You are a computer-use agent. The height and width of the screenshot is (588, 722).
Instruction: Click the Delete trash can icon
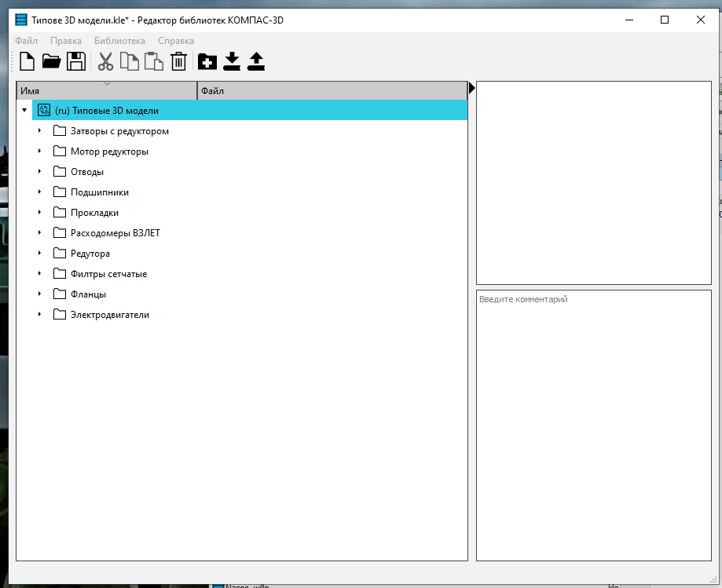(x=178, y=61)
